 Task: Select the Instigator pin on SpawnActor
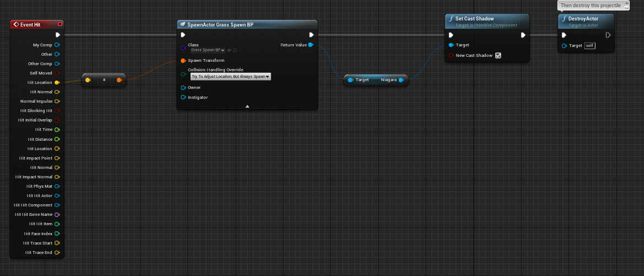[x=183, y=98]
